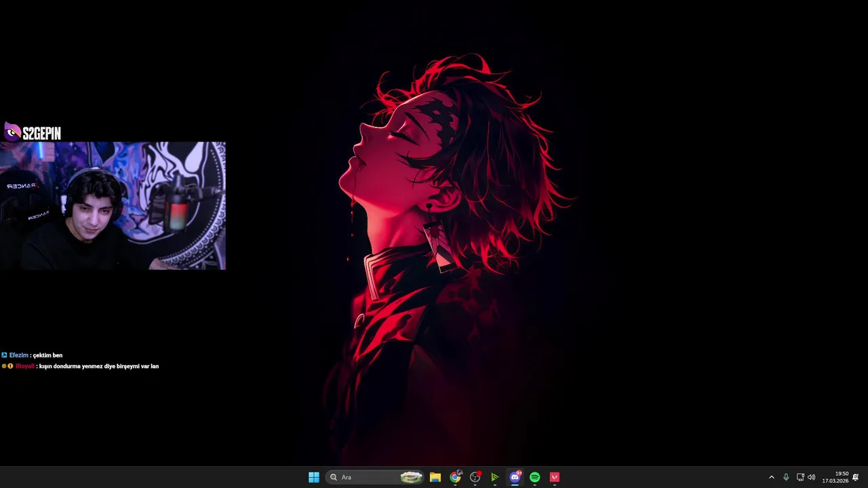The height and width of the screenshot is (488, 868).
Task: Open Discord from the taskbar
Action: 515,477
